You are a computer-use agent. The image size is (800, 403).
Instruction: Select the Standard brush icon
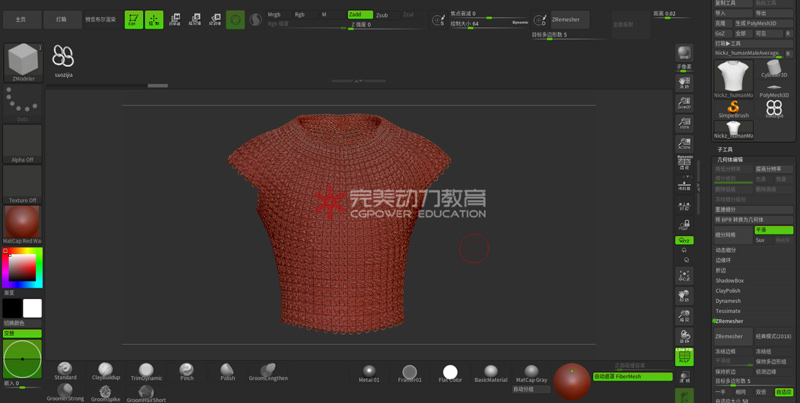[65, 369]
